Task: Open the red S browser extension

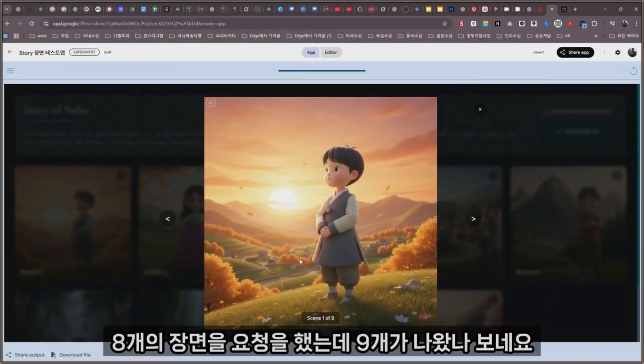Action: click(x=461, y=23)
